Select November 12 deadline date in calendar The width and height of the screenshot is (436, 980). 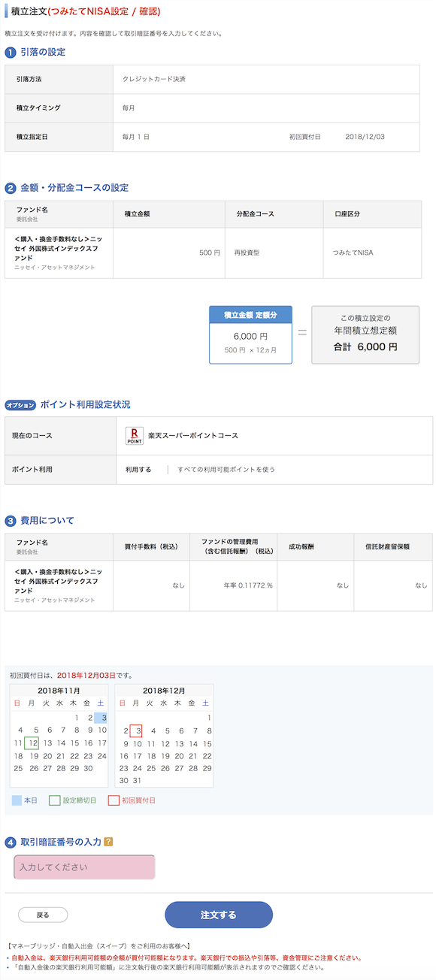pos(32,743)
